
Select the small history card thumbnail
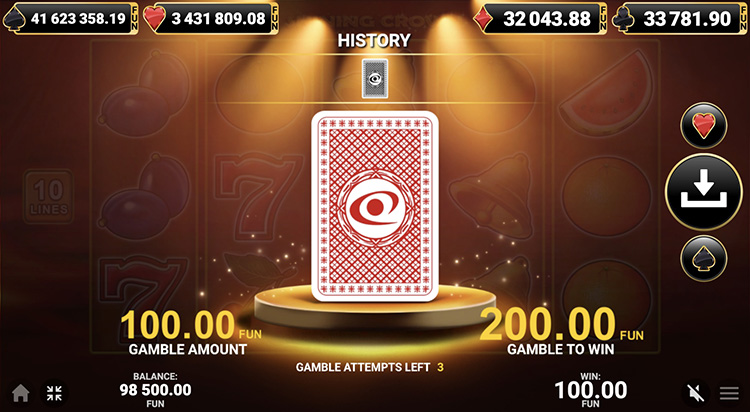(375, 78)
